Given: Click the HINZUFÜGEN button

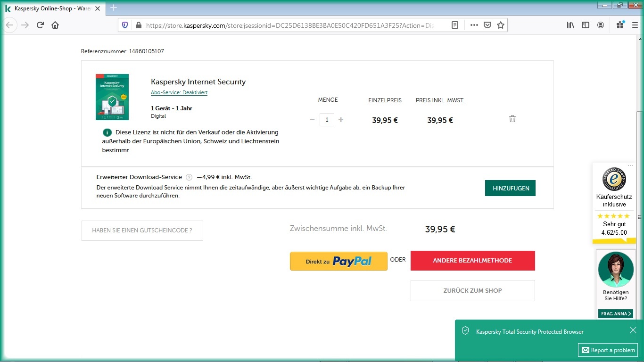Looking at the screenshot, I should coord(510,188).
